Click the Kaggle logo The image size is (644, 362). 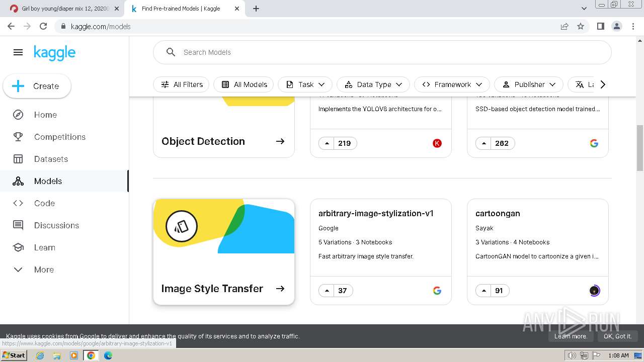[54, 53]
